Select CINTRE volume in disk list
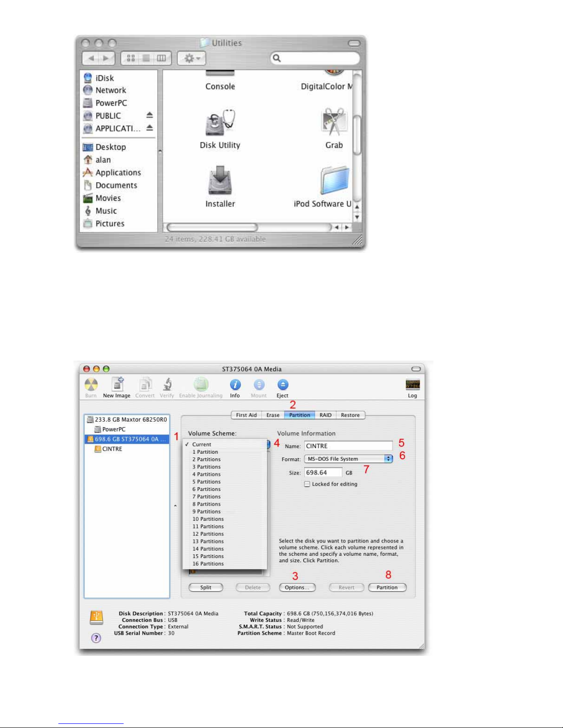Viewport: 563px width, 728px height. (x=108, y=449)
